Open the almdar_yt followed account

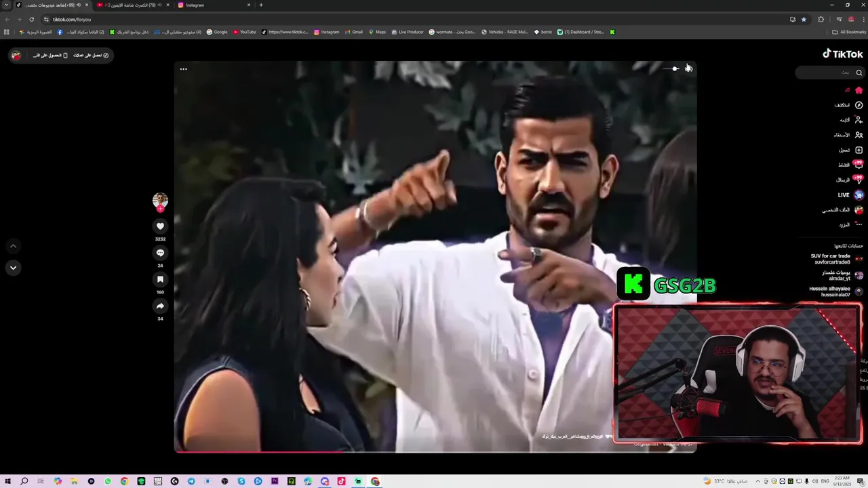842,275
